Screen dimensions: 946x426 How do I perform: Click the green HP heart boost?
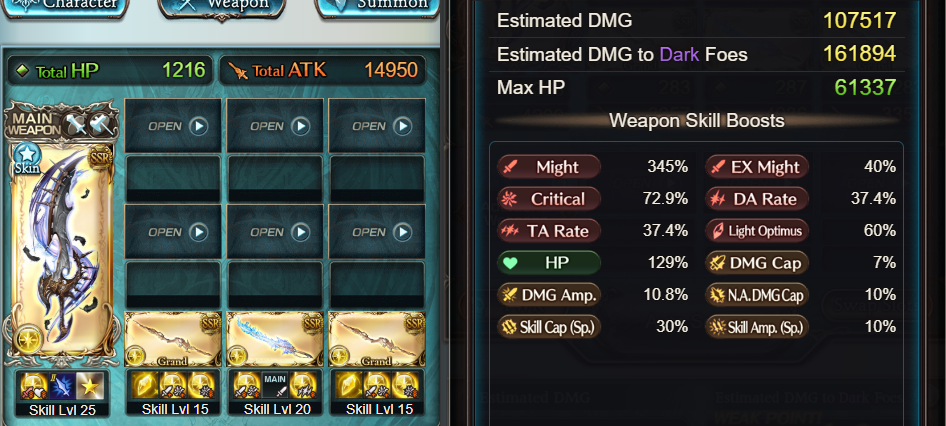click(549, 263)
